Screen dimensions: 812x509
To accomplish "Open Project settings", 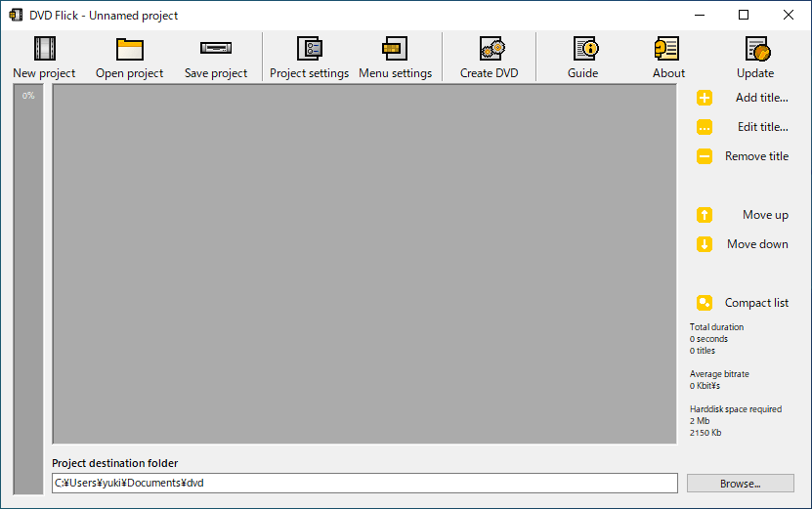I will [x=309, y=58].
